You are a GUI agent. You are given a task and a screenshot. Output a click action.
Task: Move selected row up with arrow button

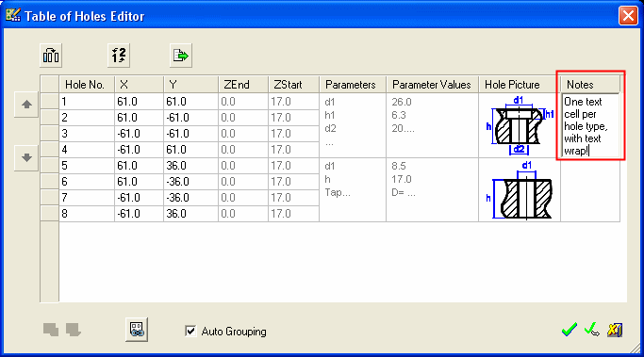click(x=26, y=105)
